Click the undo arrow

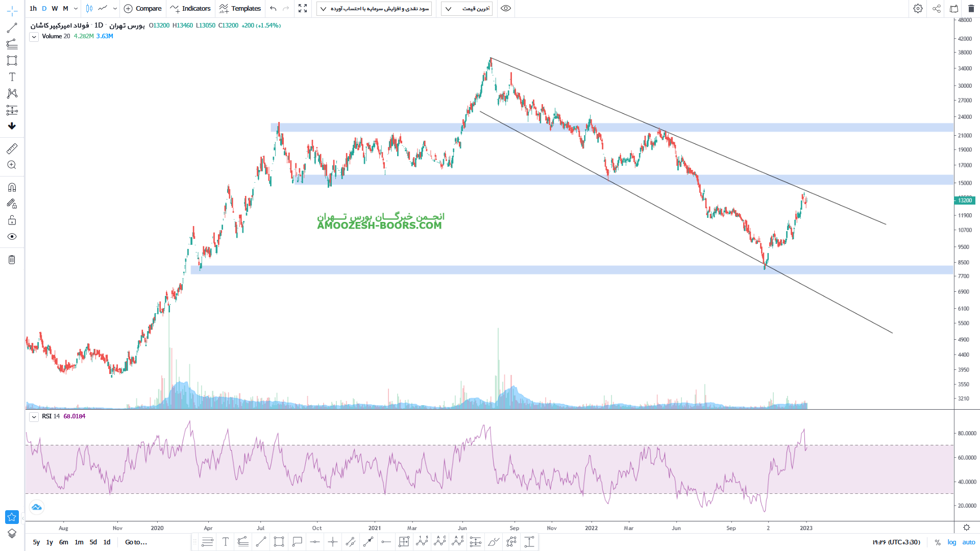273,9
